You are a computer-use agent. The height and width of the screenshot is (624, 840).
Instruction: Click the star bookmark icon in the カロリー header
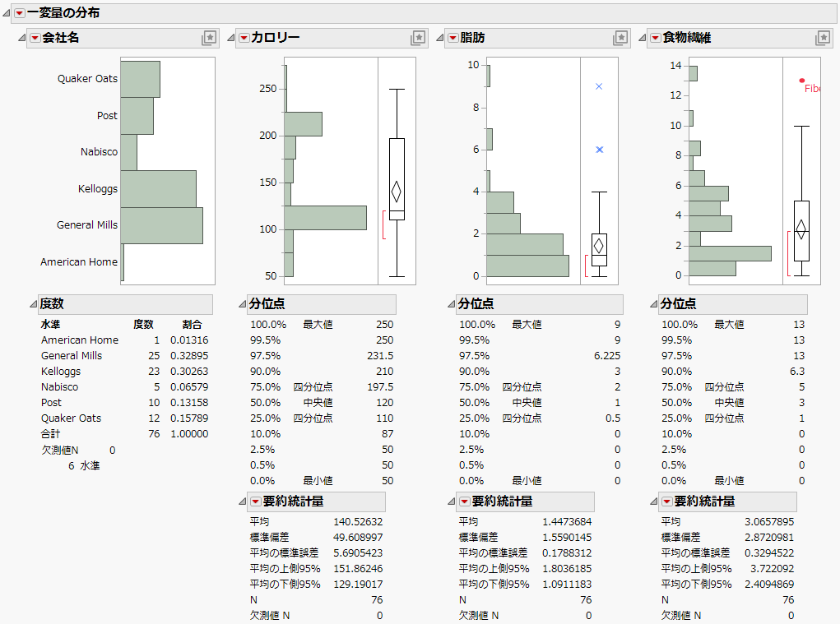(418, 37)
